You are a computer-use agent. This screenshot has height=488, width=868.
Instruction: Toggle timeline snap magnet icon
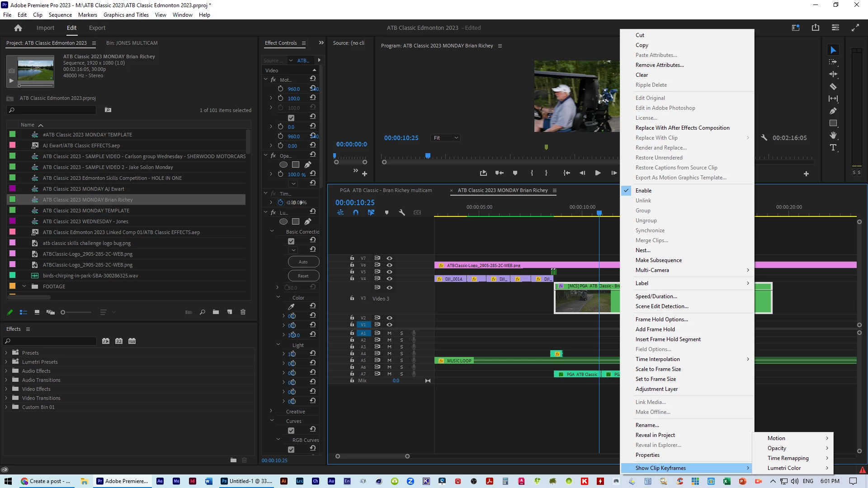point(356,212)
